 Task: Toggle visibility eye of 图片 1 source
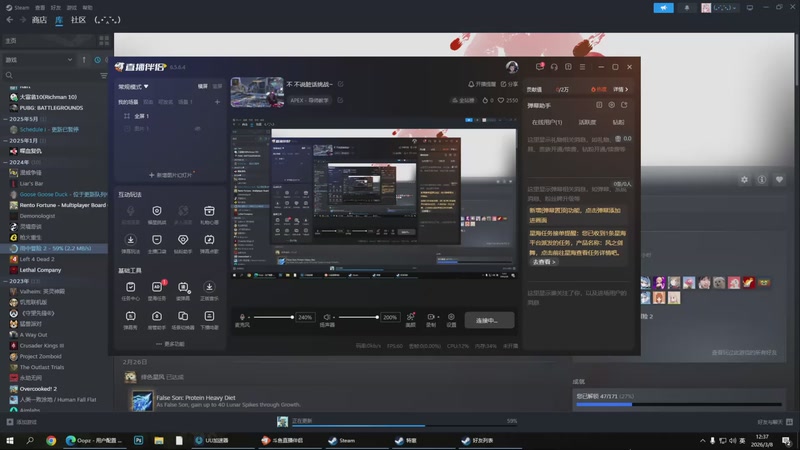[x=197, y=129]
